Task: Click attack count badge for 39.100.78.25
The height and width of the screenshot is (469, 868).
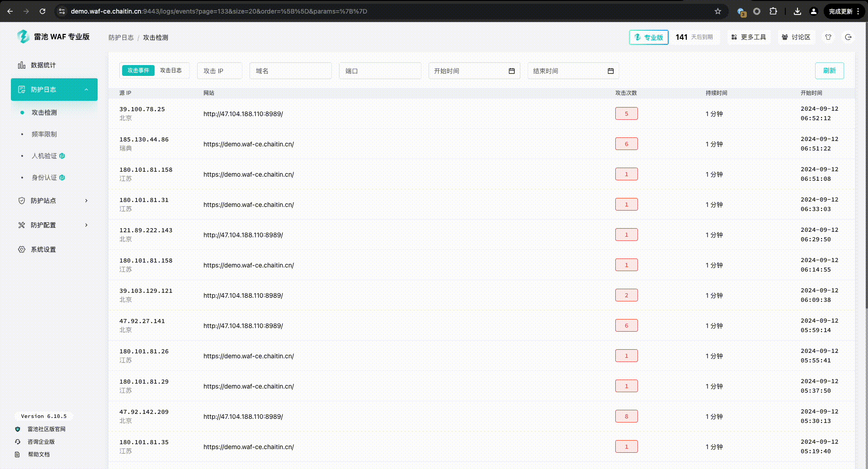Action: [626, 113]
